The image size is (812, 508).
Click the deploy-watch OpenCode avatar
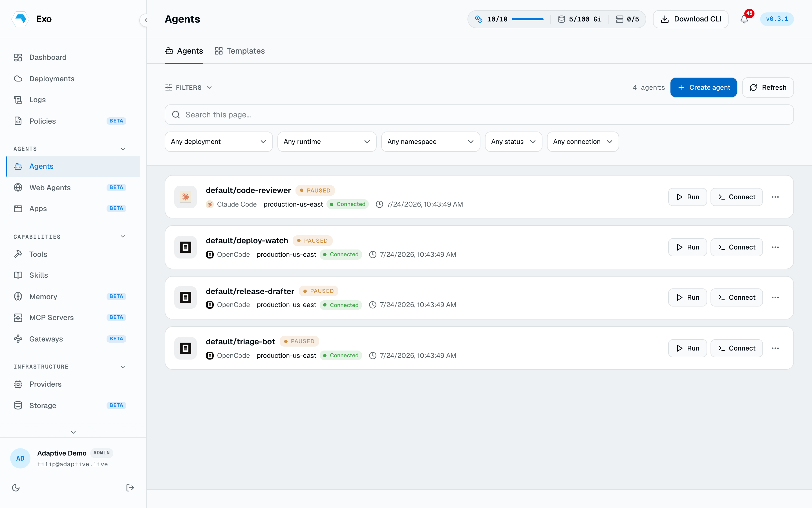pyautogui.click(x=186, y=247)
